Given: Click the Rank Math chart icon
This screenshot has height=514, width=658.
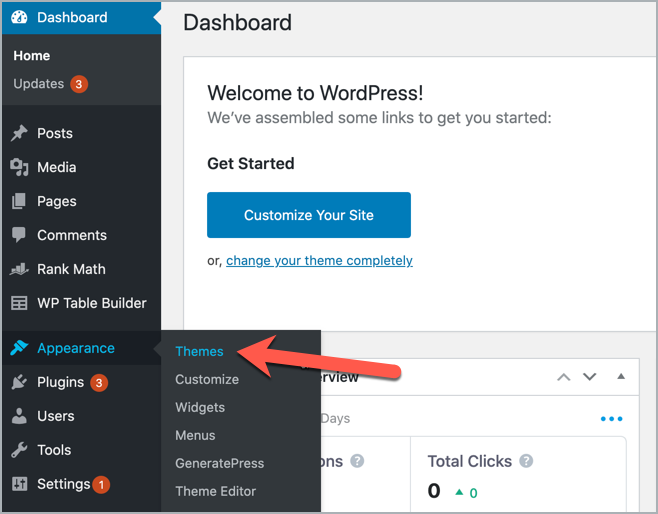Looking at the screenshot, I should click(x=19, y=269).
